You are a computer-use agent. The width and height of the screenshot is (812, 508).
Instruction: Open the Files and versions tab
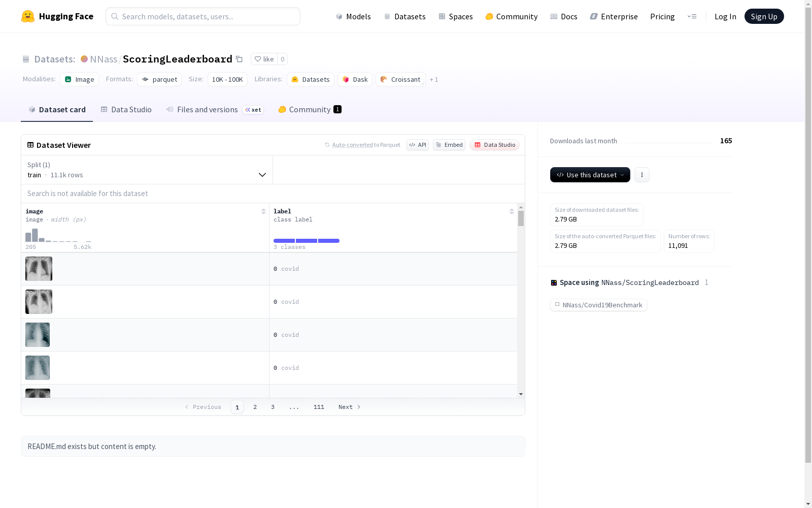coord(215,110)
